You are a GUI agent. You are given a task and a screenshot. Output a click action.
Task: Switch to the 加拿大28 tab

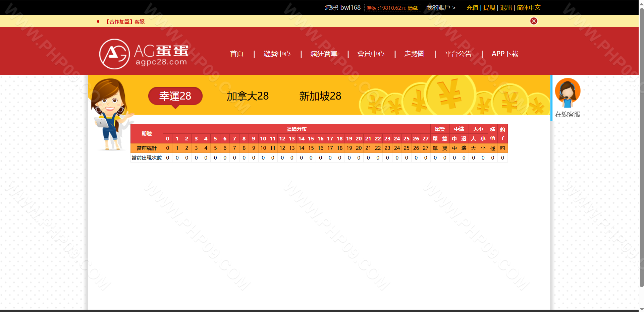click(248, 96)
